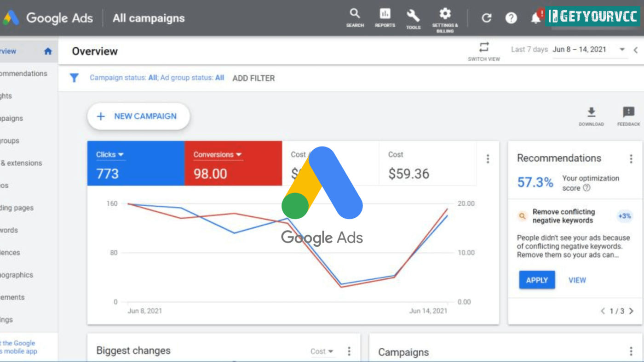Open the date range dropdown arrow
Screen dimensions: 644x362
(x=622, y=50)
